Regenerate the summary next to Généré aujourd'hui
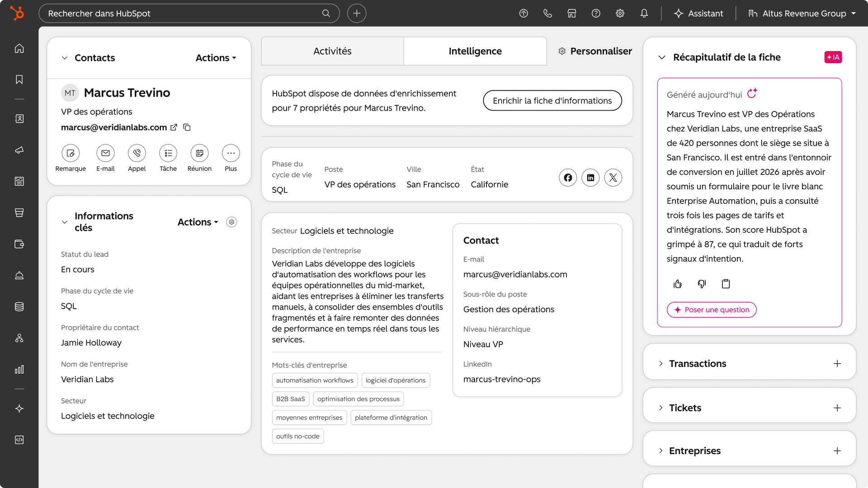 coord(752,94)
